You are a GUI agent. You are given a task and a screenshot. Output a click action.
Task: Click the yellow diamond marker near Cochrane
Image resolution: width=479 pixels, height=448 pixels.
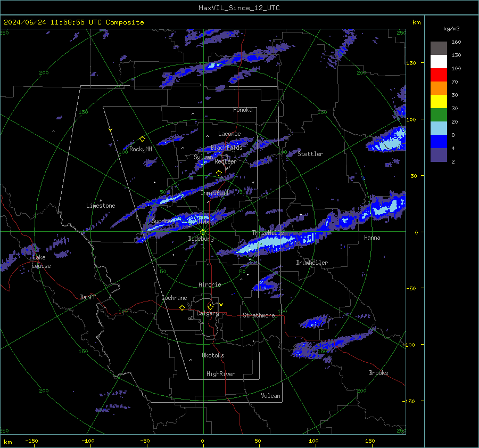(x=183, y=307)
